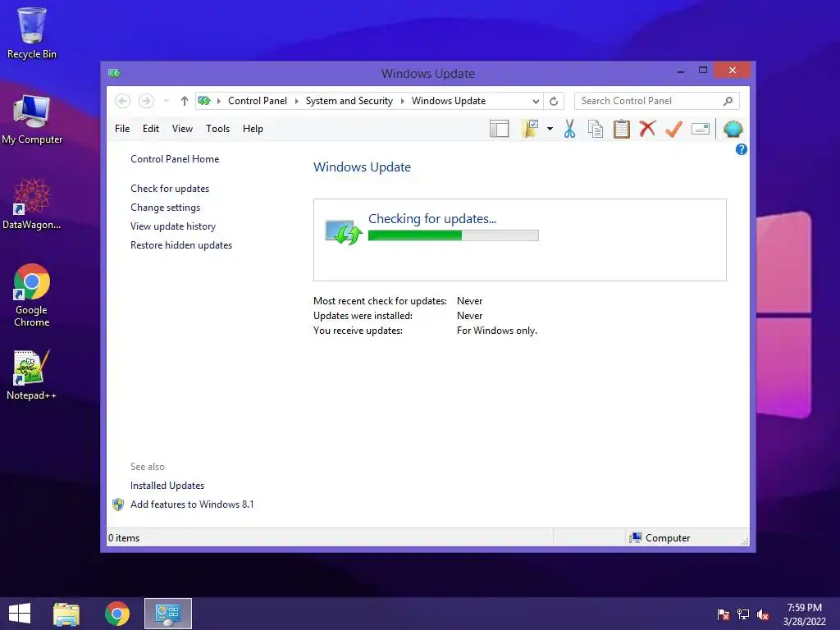Click Control Panel taskbar button
The width and height of the screenshot is (840, 630).
167,614
